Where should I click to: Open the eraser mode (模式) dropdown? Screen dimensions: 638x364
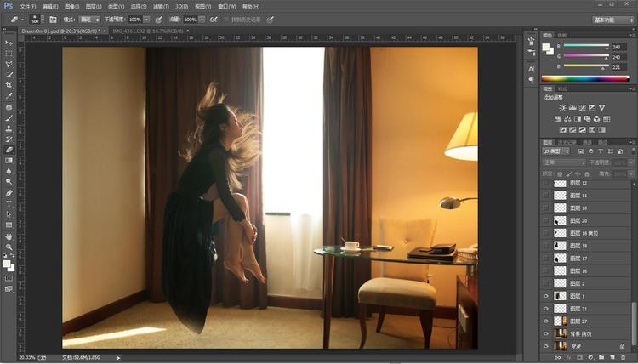pyautogui.click(x=89, y=19)
